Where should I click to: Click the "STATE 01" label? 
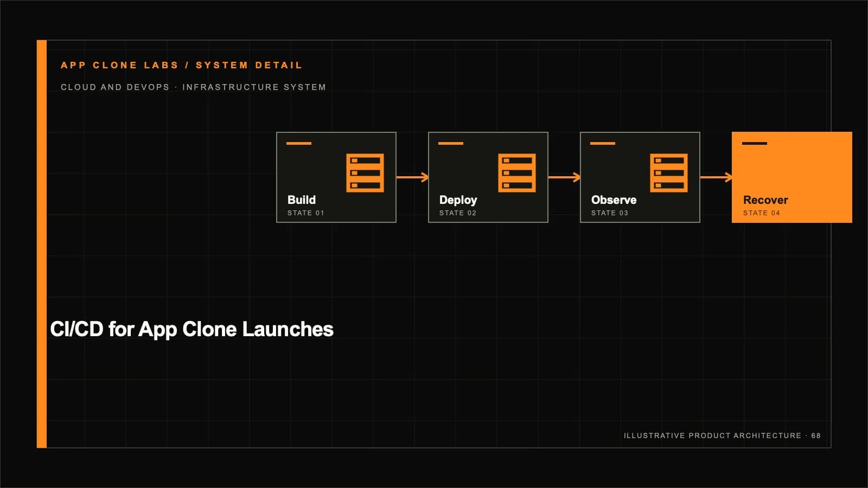click(306, 213)
